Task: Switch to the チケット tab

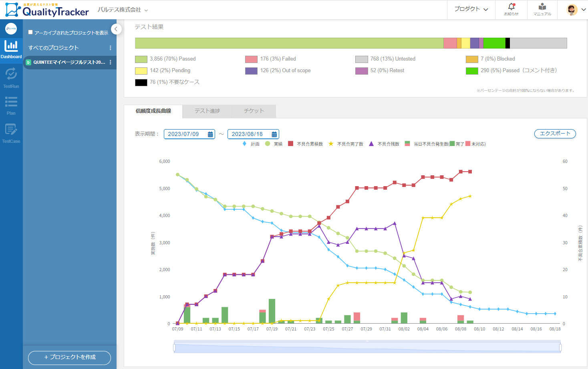Action: pos(254,111)
